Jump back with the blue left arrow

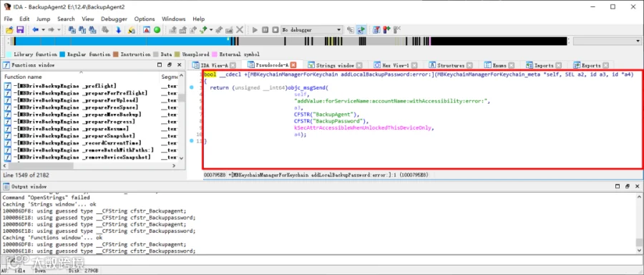click(x=35, y=30)
